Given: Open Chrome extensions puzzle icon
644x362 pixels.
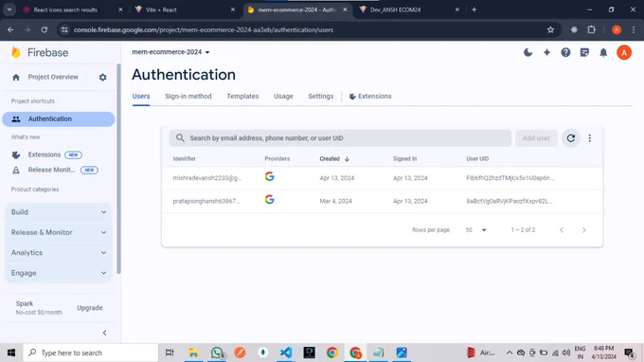Looking at the screenshot, I should pyautogui.click(x=591, y=29).
